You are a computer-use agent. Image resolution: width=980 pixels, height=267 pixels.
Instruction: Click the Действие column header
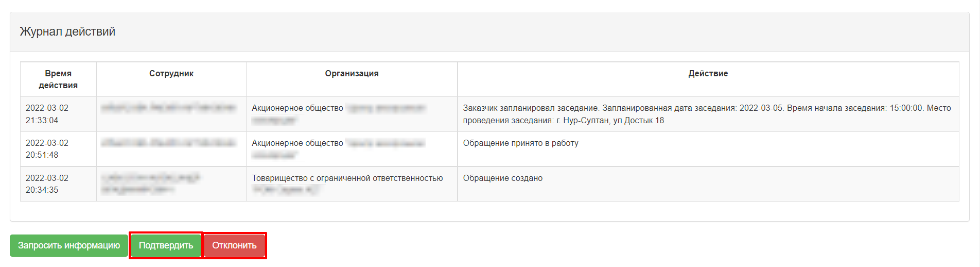click(x=708, y=74)
